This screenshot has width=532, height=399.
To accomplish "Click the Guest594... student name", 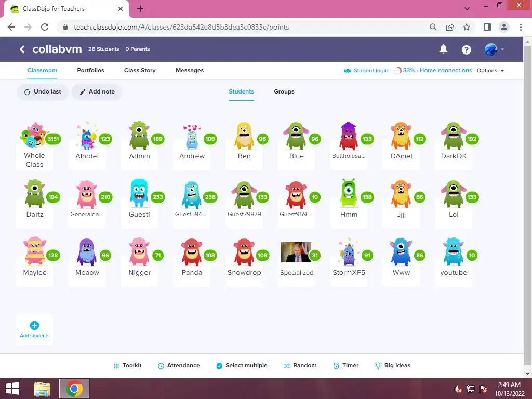I will click(190, 214).
